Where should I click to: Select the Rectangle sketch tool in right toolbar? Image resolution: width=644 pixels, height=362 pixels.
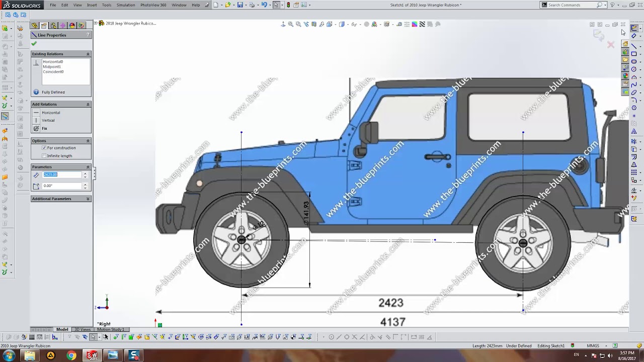click(634, 54)
